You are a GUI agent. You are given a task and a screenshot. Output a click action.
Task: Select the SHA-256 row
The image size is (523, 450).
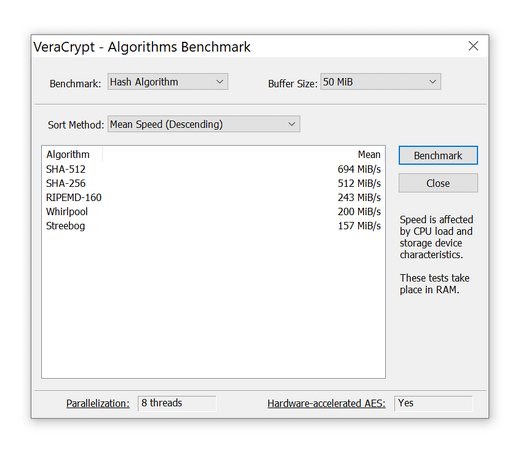tap(213, 183)
